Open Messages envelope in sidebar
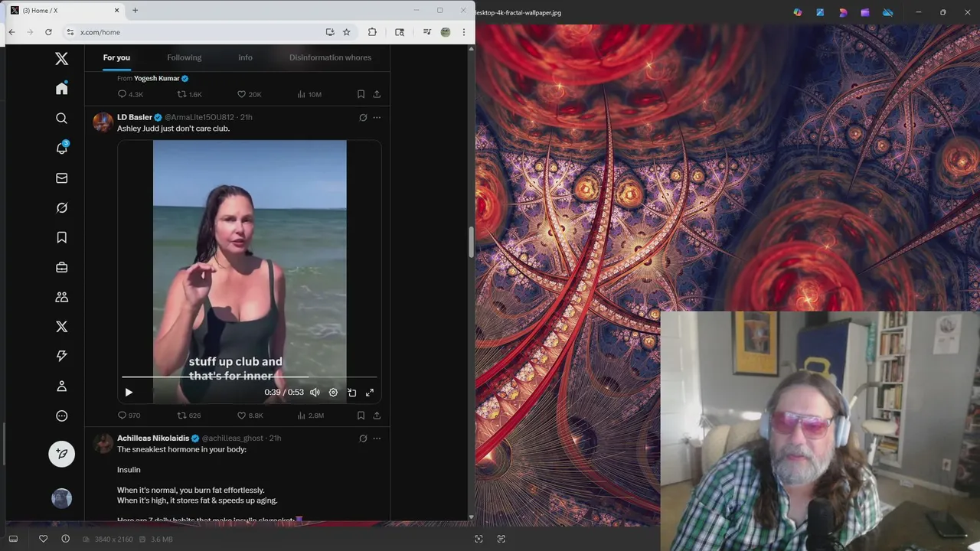980x551 pixels. tap(62, 178)
